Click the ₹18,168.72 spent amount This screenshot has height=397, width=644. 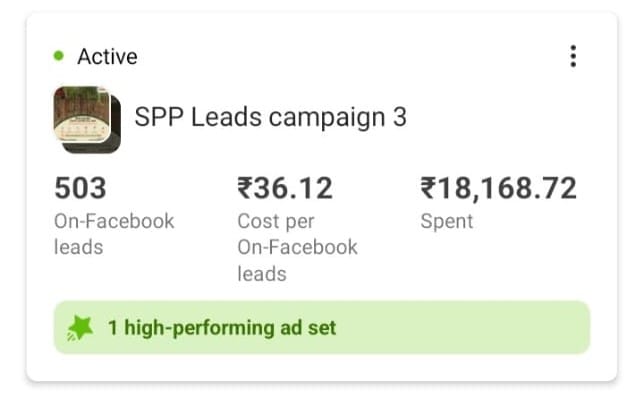[x=499, y=188]
